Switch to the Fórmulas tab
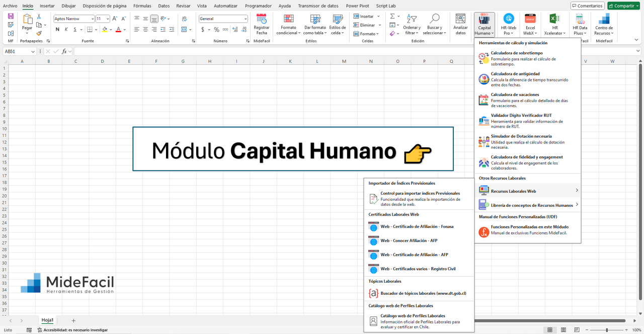The image size is (644, 334). pyautogui.click(x=142, y=6)
